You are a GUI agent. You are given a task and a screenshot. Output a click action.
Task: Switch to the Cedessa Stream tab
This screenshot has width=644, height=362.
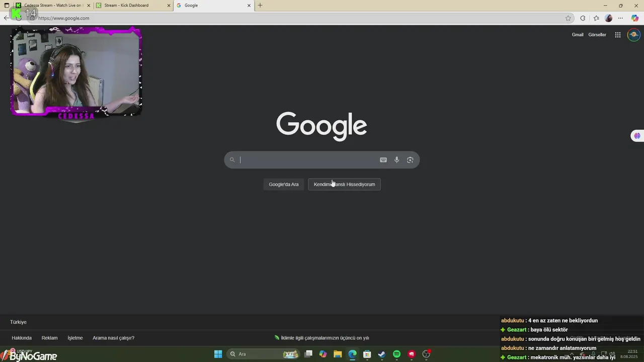click(x=52, y=6)
